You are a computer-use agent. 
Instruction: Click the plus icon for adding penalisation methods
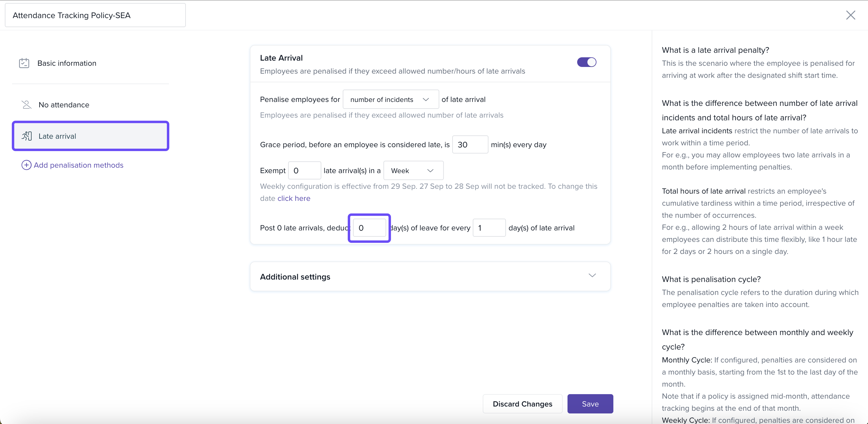point(26,165)
